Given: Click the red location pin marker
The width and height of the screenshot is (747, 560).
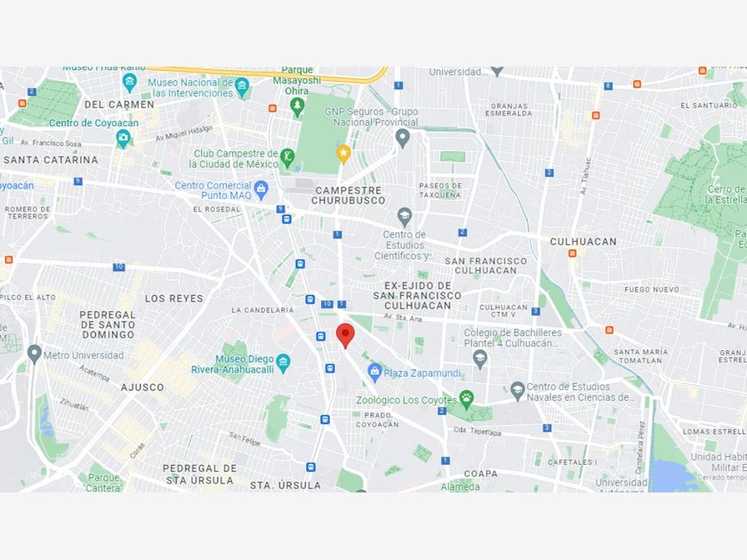Looking at the screenshot, I should click(345, 336).
